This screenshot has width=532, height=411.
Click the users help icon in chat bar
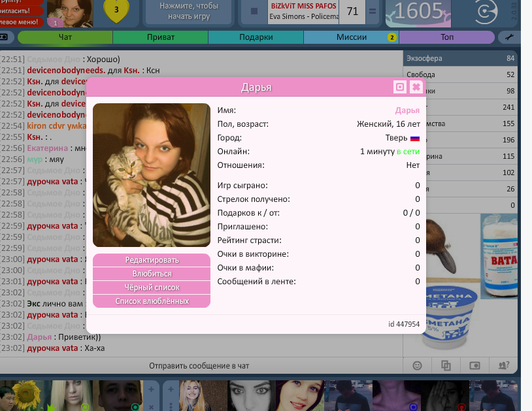503,365
